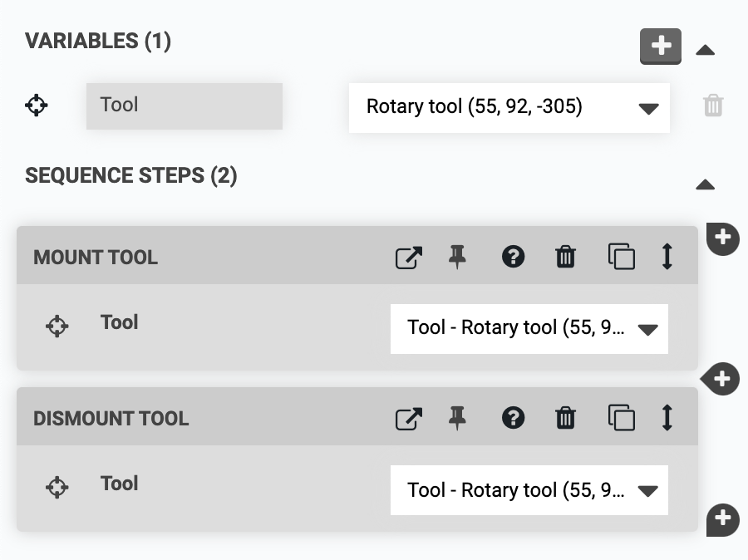Image resolution: width=748 pixels, height=560 pixels.
Task: Delete the Tool variable using trash icon
Action: click(x=713, y=106)
